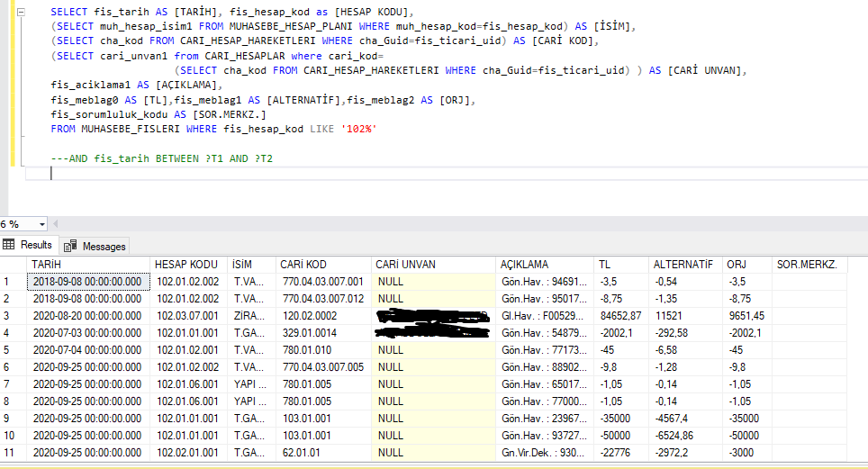Click MUHASEBE_HESAP_PLANI table name in query
Image resolution: width=868 pixels, height=469 pixels.
coord(291,27)
